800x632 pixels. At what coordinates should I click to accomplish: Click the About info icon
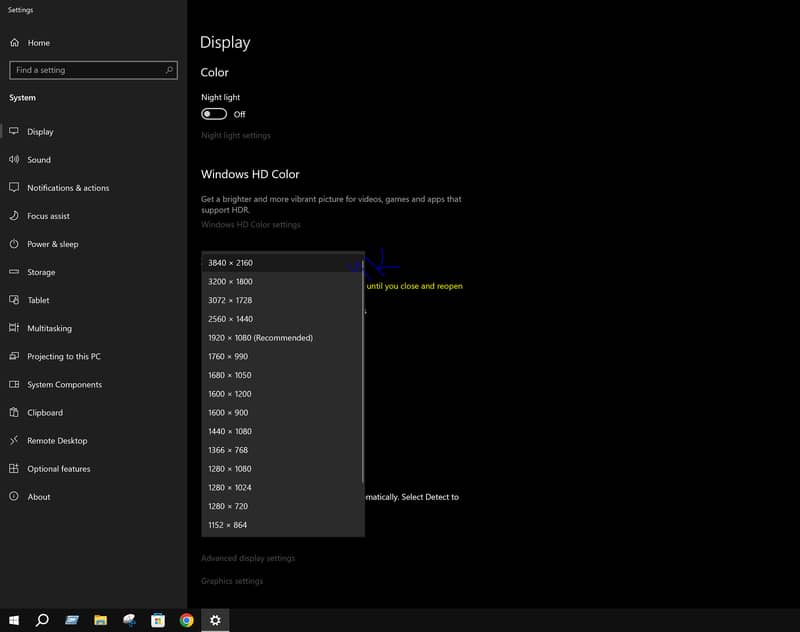click(14, 496)
